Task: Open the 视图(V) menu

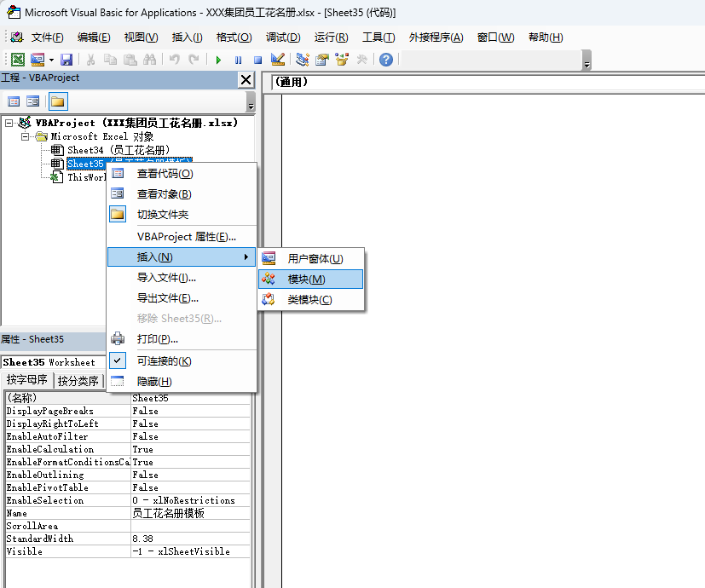Action: coord(141,37)
